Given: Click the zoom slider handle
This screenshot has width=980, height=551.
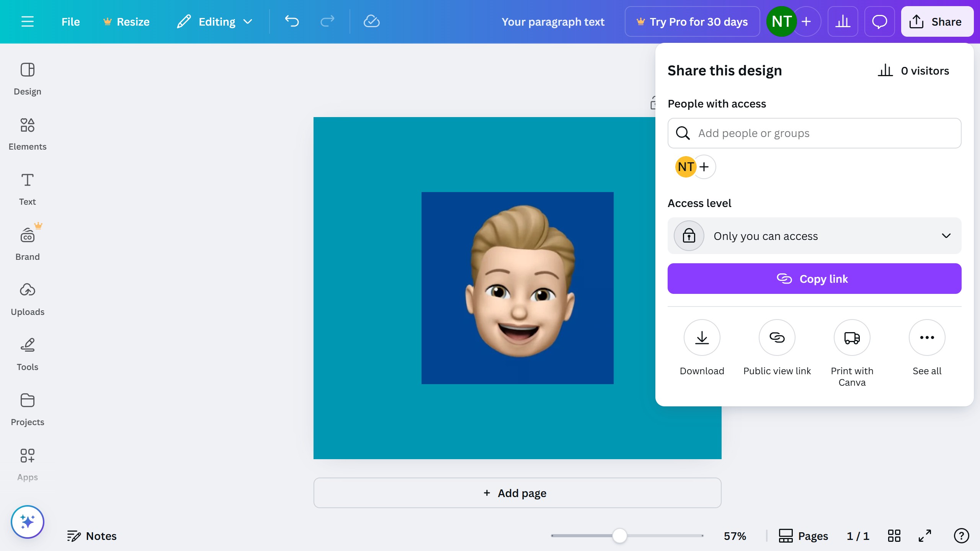Looking at the screenshot, I should [619, 536].
